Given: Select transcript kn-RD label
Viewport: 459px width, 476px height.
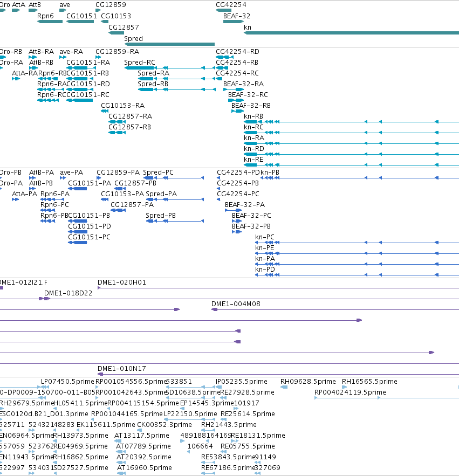Looking at the screenshot, I should (254, 149).
